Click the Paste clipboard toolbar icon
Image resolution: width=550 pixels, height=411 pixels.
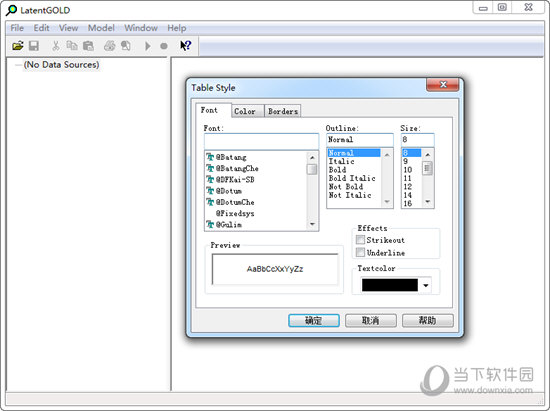click(88, 46)
